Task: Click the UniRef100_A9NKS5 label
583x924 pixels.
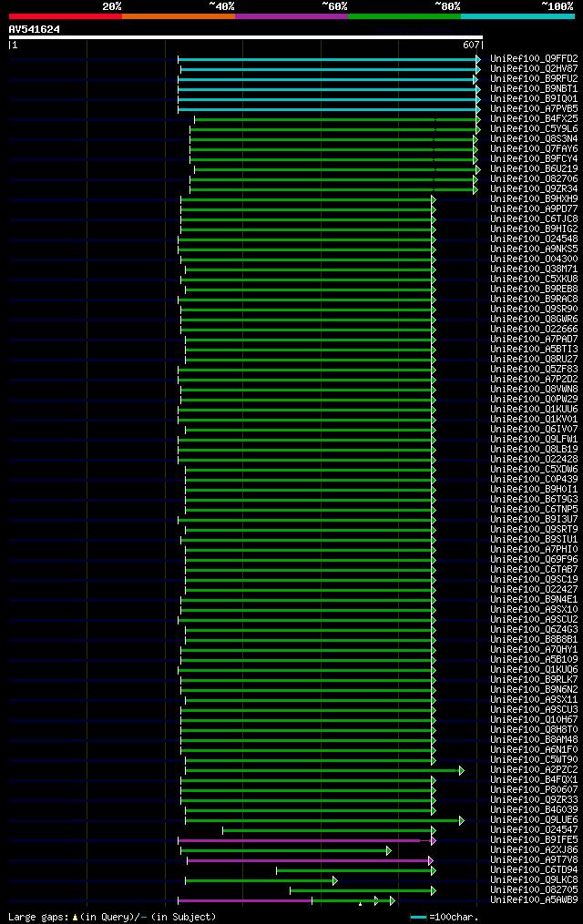Action: click(534, 249)
